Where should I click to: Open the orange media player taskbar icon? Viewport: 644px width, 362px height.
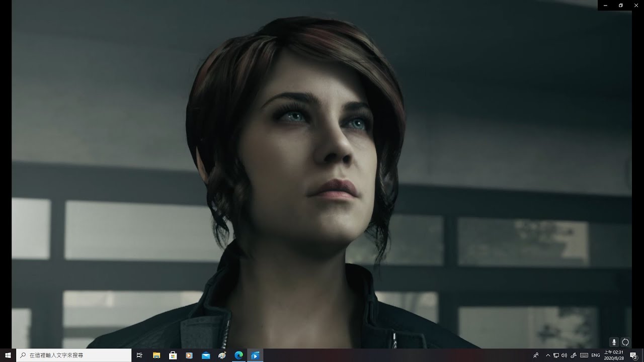pos(189,355)
